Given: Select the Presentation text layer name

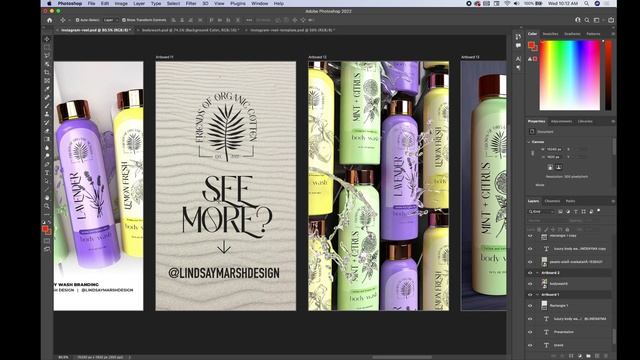Looking at the screenshot, I should tap(564, 332).
